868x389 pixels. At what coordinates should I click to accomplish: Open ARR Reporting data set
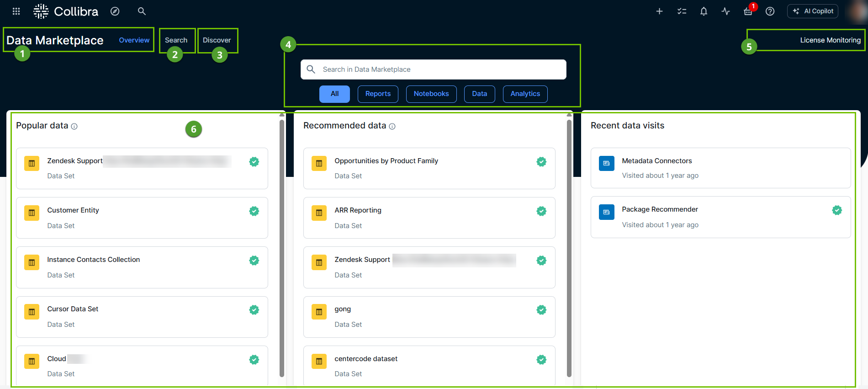point(429,218)
